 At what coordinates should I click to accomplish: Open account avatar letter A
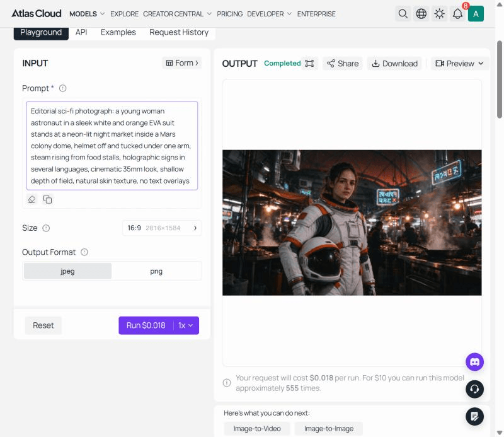click(x=476, y=14)
